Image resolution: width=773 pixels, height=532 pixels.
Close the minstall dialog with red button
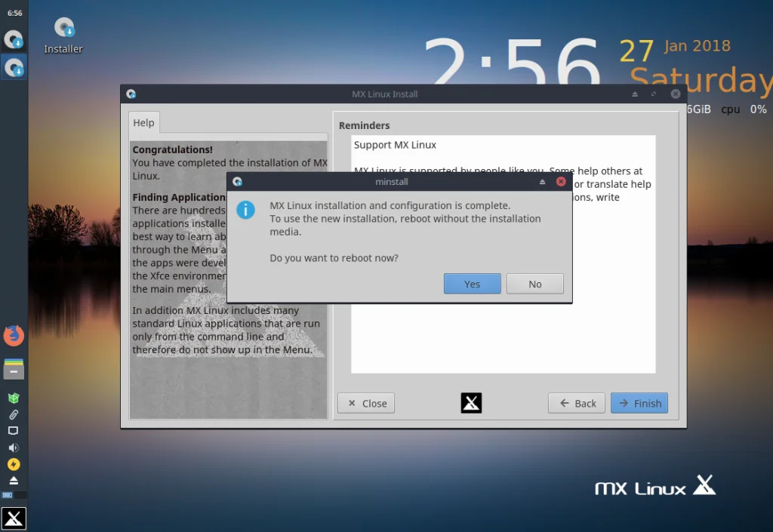coord(561,181)
